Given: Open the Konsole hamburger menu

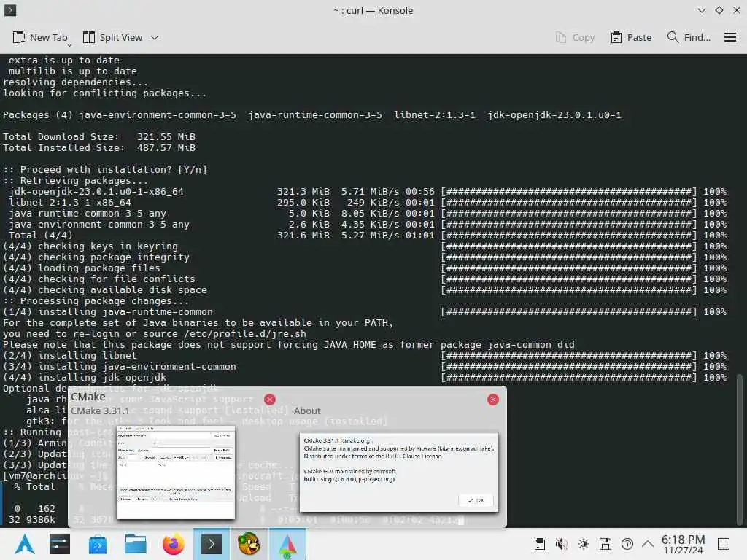Looking at the screenshot, I should click(729, 37).
